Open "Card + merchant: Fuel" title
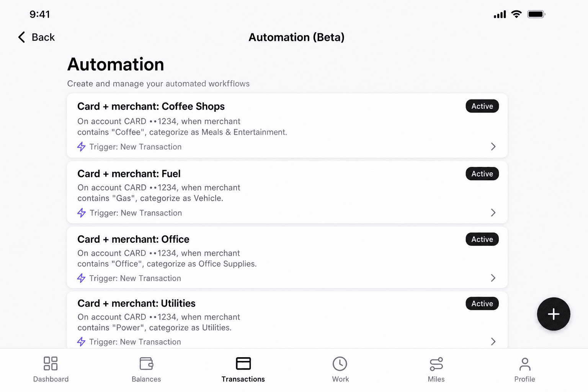The height and width of the screenshot is (392, 588). tap(129, 174)
